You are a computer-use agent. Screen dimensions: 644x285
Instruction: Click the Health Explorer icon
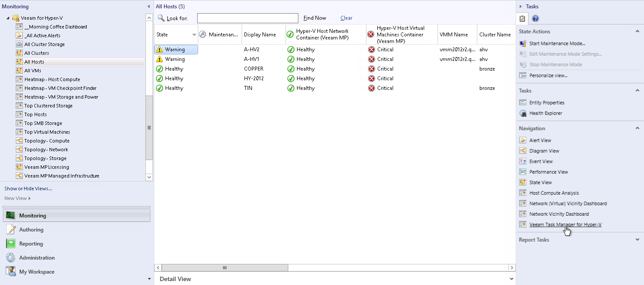click(523, 113)
